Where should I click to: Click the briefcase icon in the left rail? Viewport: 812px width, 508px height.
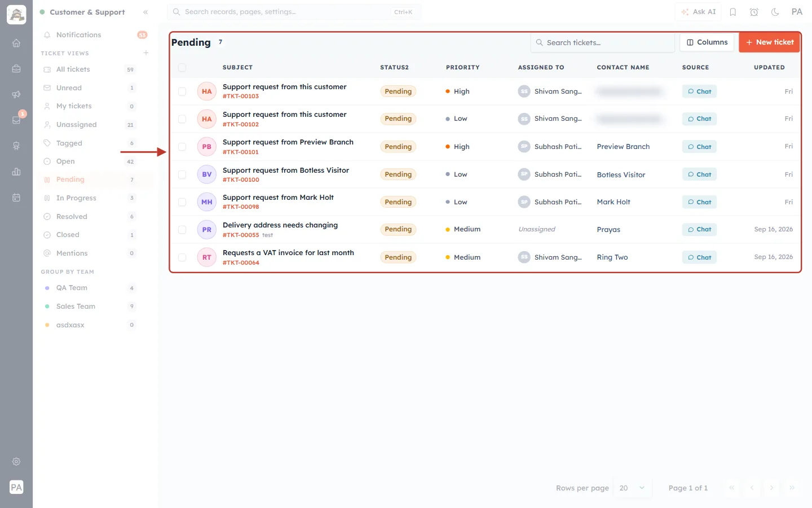coord(16,69)
